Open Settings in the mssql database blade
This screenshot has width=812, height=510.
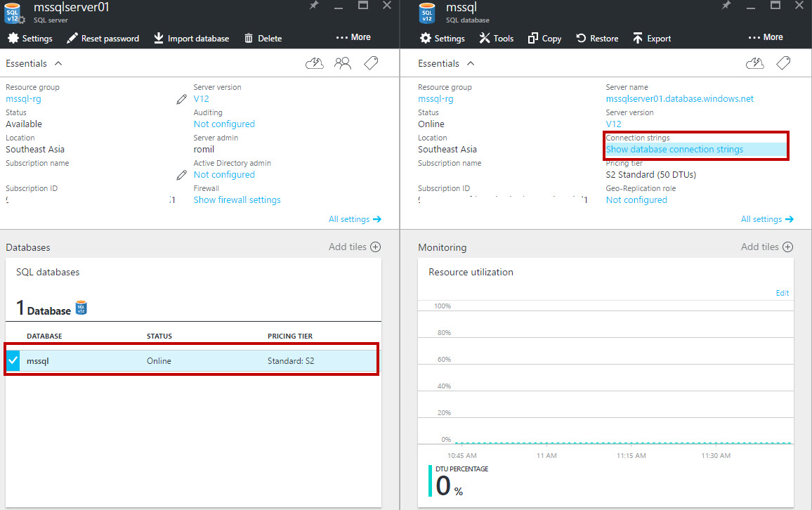(x=443, y=39)
